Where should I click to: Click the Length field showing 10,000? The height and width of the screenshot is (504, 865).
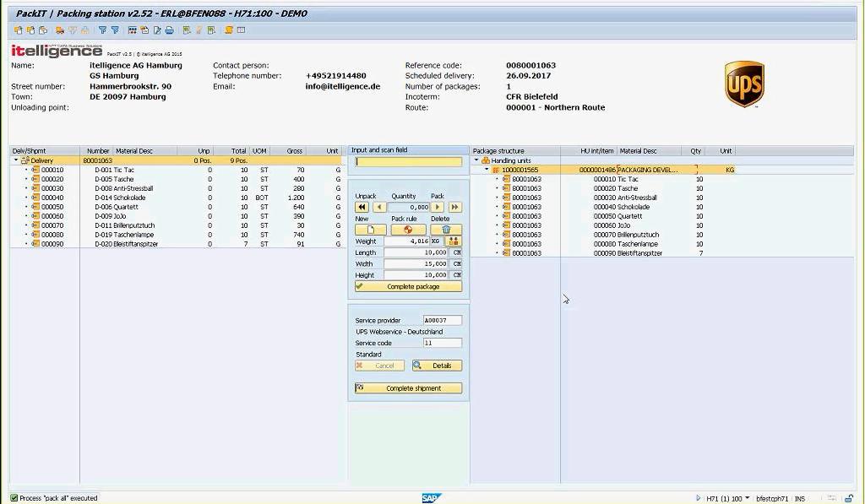click(x=416, y=252)
